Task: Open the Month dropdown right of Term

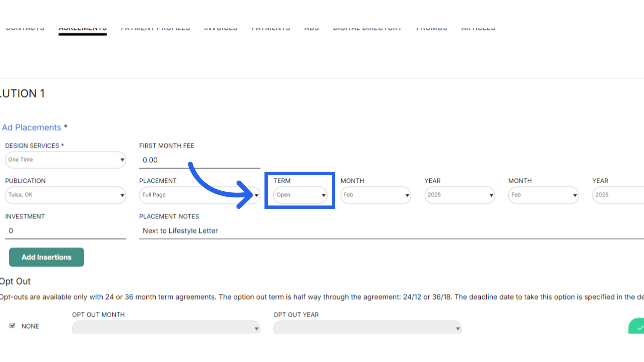Action: (x=376, y=195)
